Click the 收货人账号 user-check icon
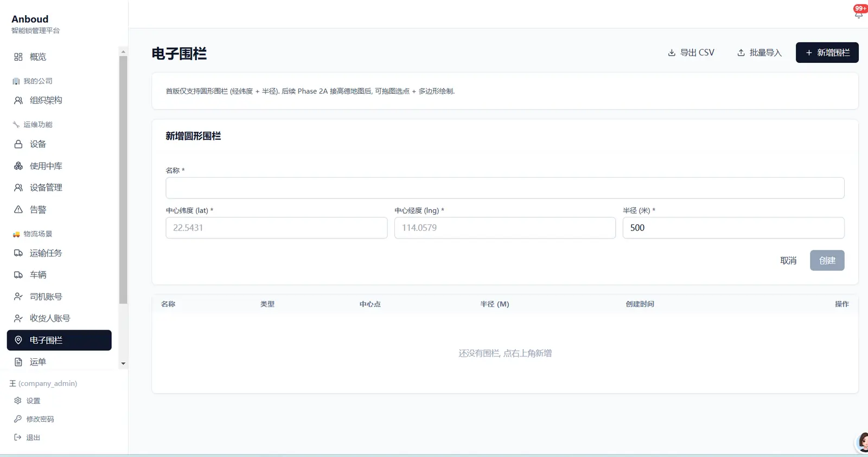This screenshot has height=457, width=868. click(x=18, y=318)
